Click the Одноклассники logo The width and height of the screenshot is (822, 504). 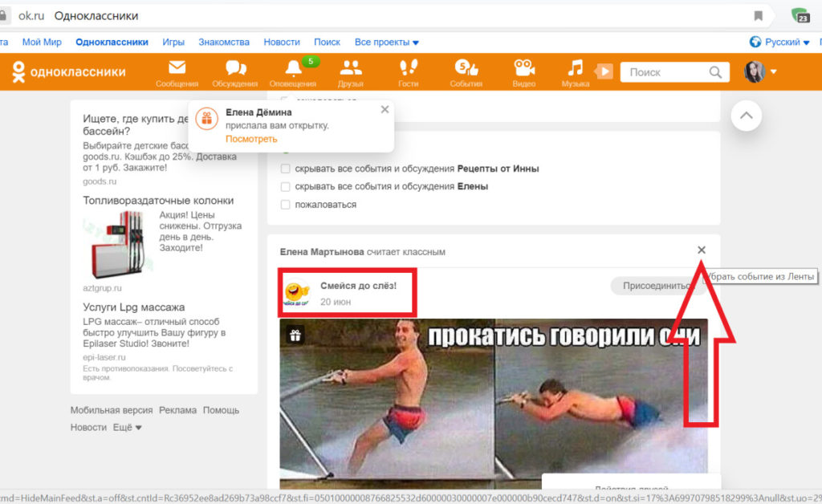[69, 71]
